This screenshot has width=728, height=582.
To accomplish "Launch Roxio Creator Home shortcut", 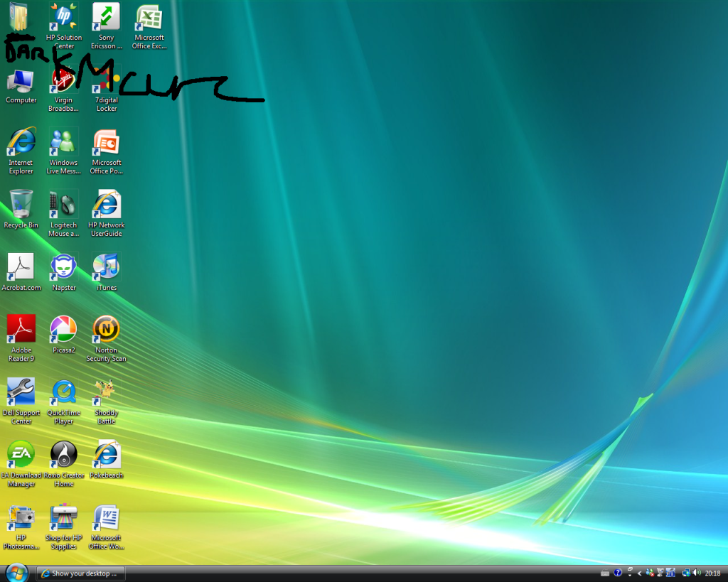I will [63, 463].
